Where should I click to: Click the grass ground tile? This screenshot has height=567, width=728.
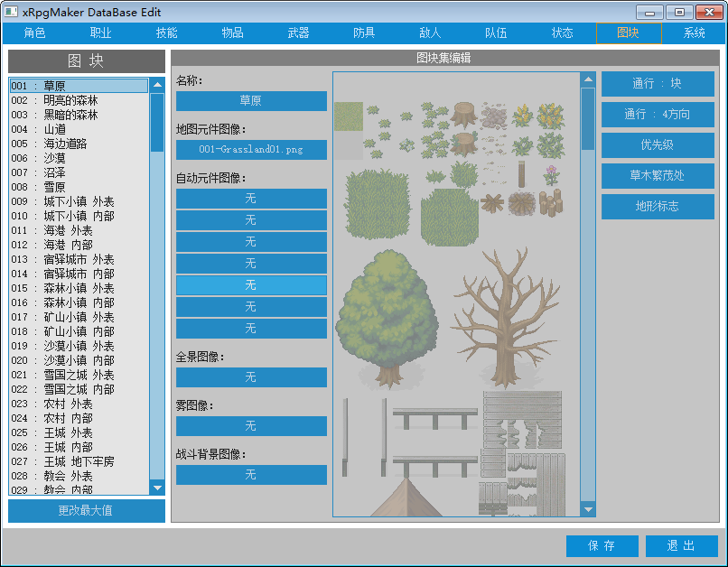(x=349, y=116)
